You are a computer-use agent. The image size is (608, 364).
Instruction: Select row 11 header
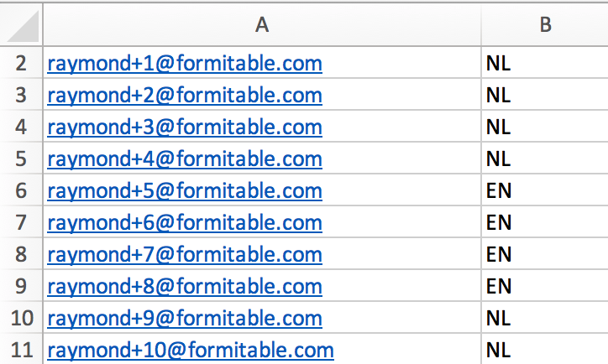(21, 349)
